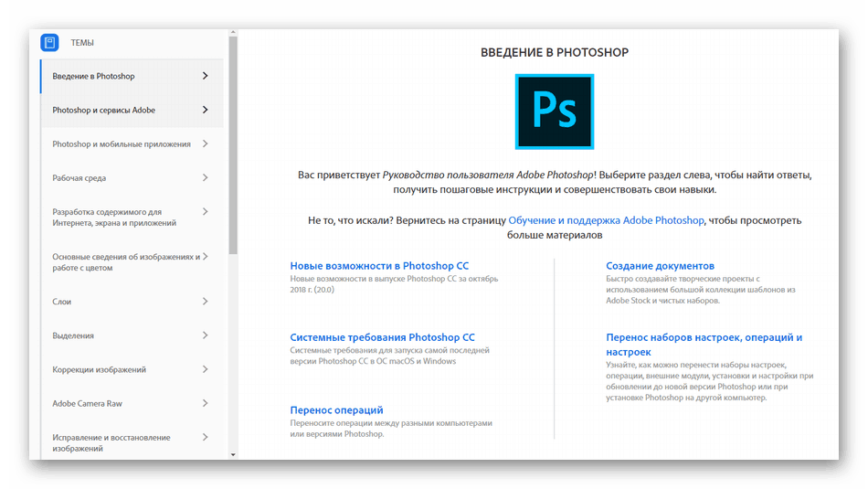Open Новые возможности в Photoshop CC link
This screenshot has height=489, width=868.
(x=379, y=265)
